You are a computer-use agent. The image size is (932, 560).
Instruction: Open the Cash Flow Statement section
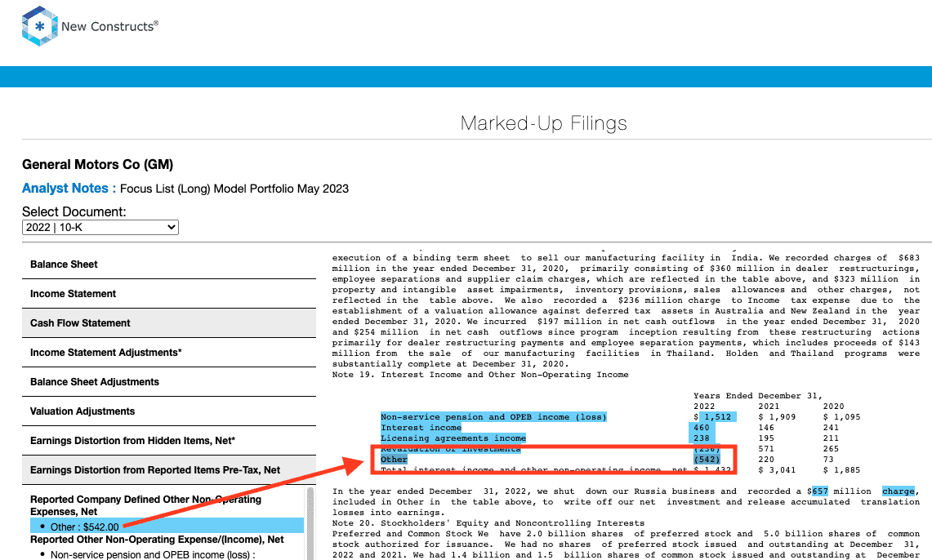tap(169, 323)
